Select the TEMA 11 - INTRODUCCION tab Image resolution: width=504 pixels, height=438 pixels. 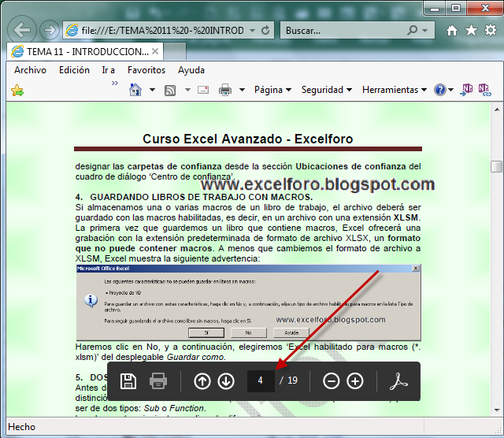click(84, 51)
